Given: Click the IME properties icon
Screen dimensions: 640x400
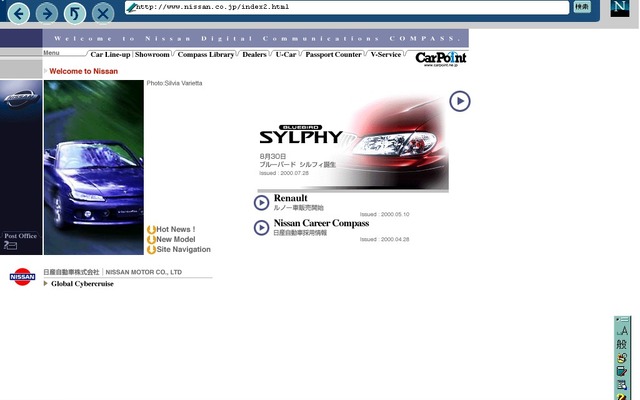Looking at the screenshot, I should [x=622, y=384].
